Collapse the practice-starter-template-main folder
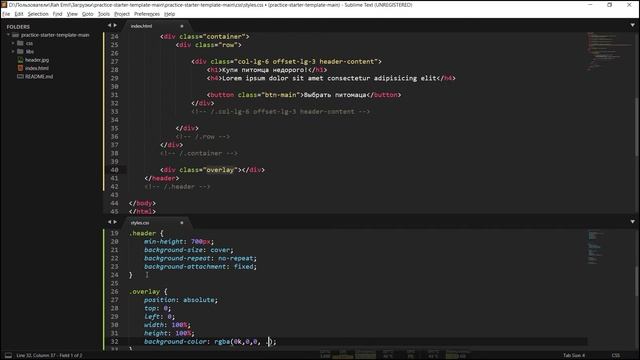This screenshot has width=640, height=360. [8, 35]
